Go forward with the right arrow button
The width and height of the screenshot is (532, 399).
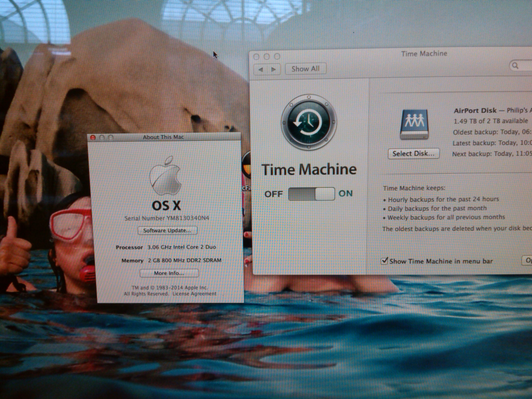coord(273,70)
